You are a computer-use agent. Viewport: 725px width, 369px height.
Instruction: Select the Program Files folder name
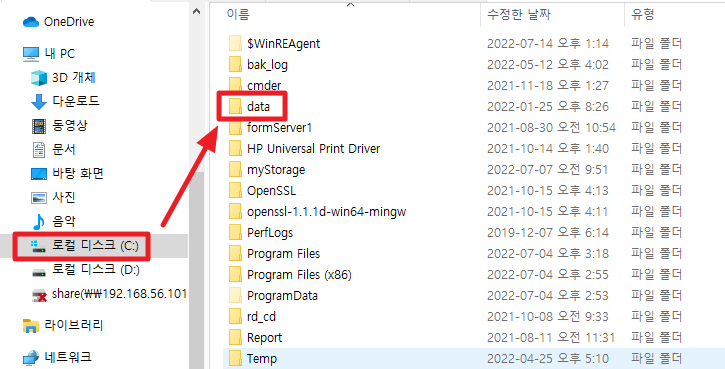point(283,253)
